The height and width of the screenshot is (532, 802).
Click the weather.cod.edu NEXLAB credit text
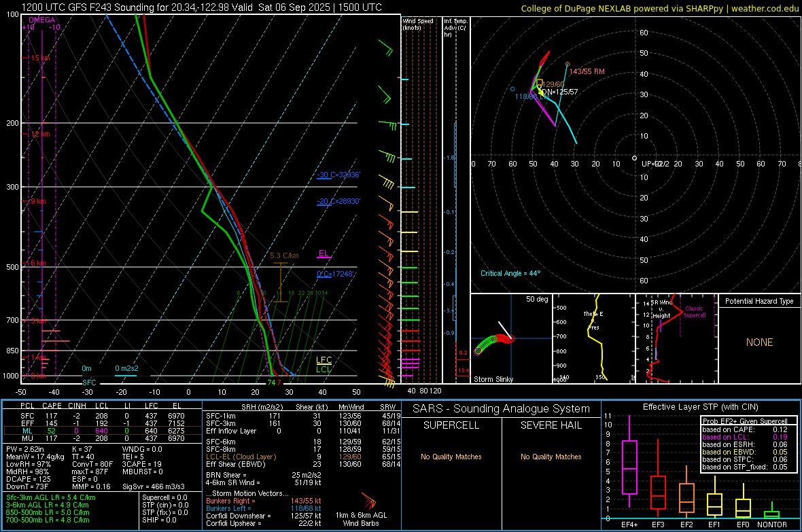[659, 8]
